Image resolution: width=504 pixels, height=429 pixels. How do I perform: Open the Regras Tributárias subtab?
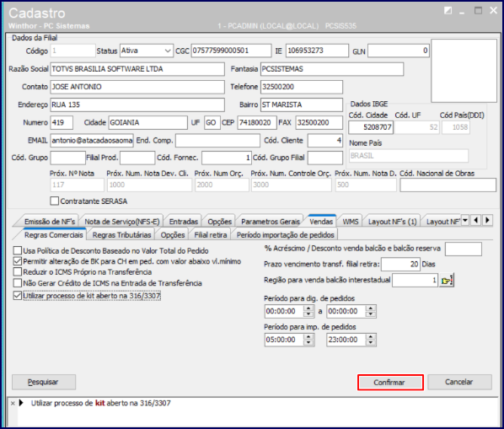pyautogui.click(x=121, y=235)
